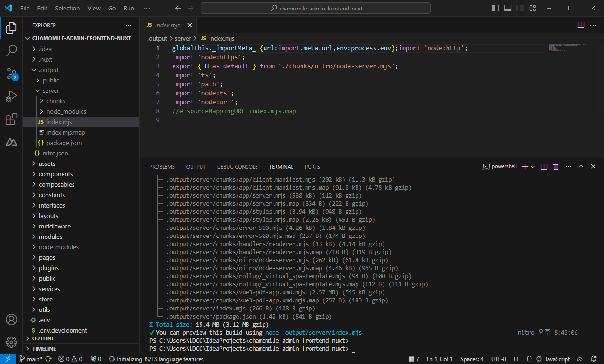The height and width of the screenshot is (364, 604).
Task: Expand the TIMELINE section
Action: click(x=81, y=349)
